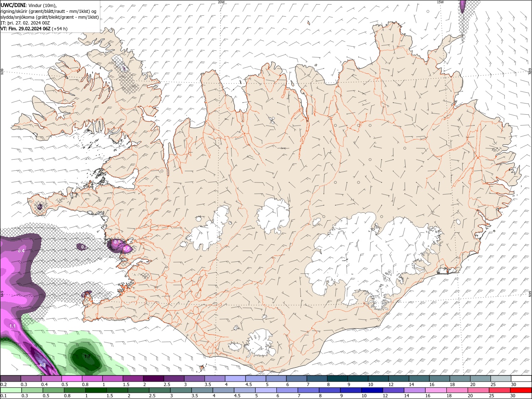This screenshot has height=399, width=532.
Task: Click the 'slydda/snjókoma' legend description line
Action: [x=50, y=17]
